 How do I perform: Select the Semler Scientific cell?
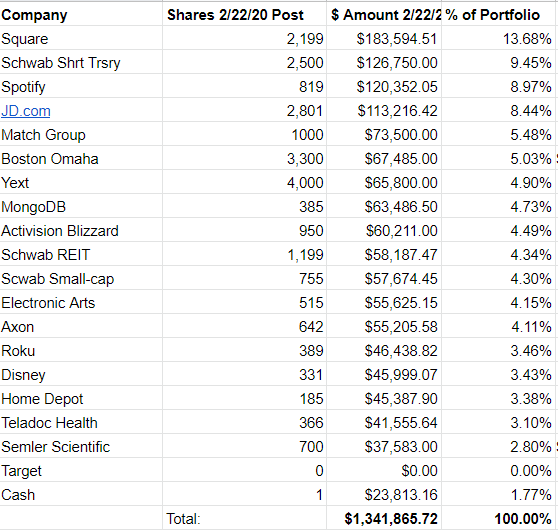(81, 447)
